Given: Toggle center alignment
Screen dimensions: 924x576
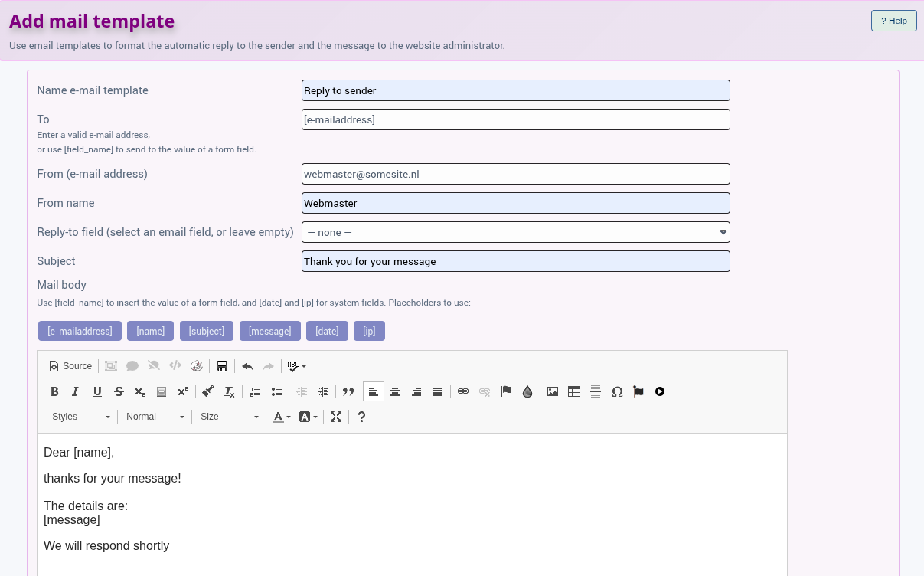Looking at the screenshot, I should click(395, 391).
